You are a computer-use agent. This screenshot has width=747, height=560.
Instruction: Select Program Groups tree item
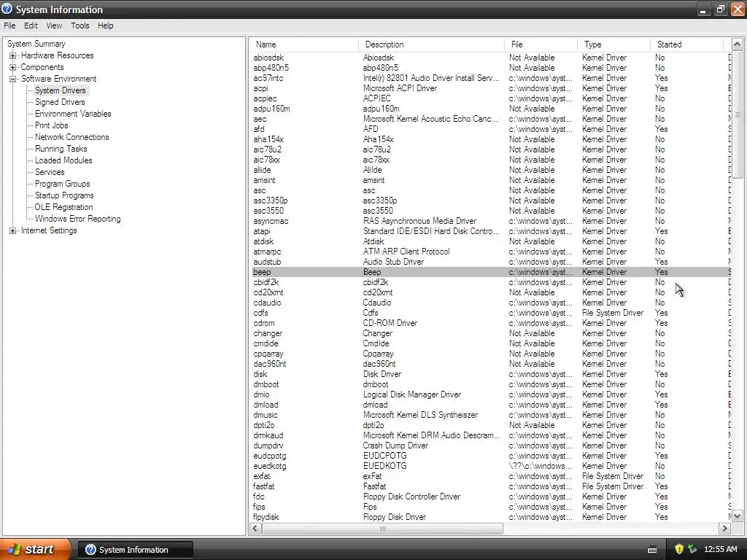click(x=63, y=184)
